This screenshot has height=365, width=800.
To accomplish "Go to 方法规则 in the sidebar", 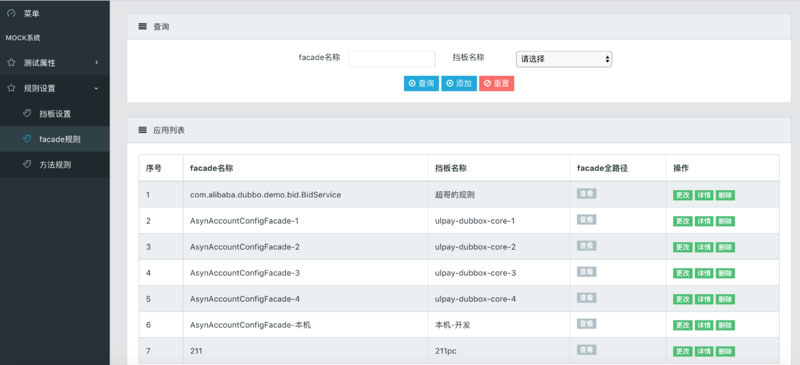I will (55, 164).
